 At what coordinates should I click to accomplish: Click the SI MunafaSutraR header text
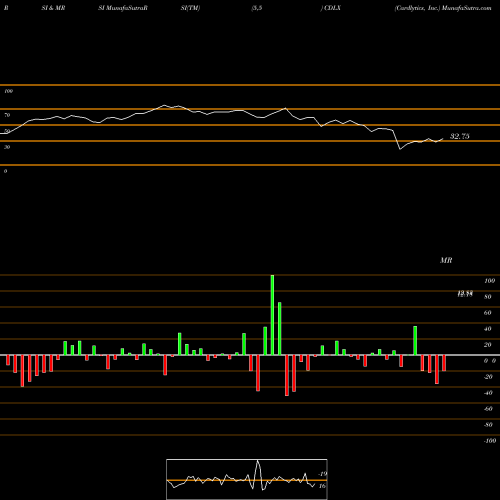123,8
